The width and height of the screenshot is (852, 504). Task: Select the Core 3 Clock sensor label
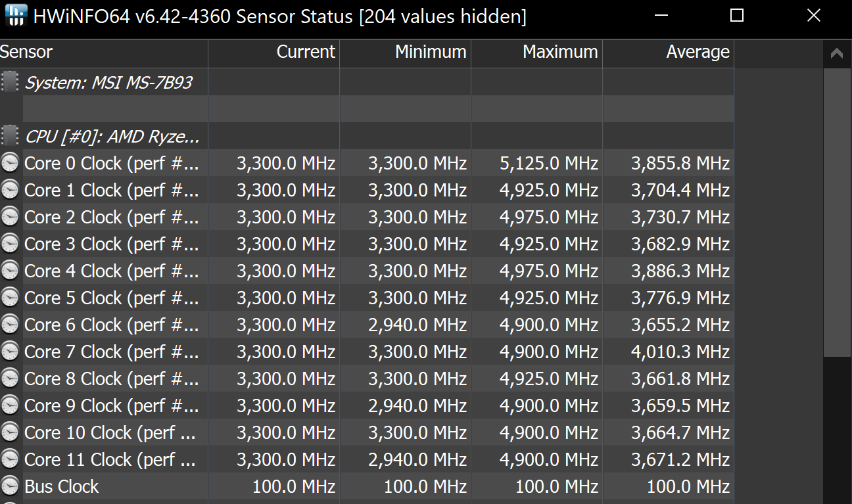(x=111, y=244)
